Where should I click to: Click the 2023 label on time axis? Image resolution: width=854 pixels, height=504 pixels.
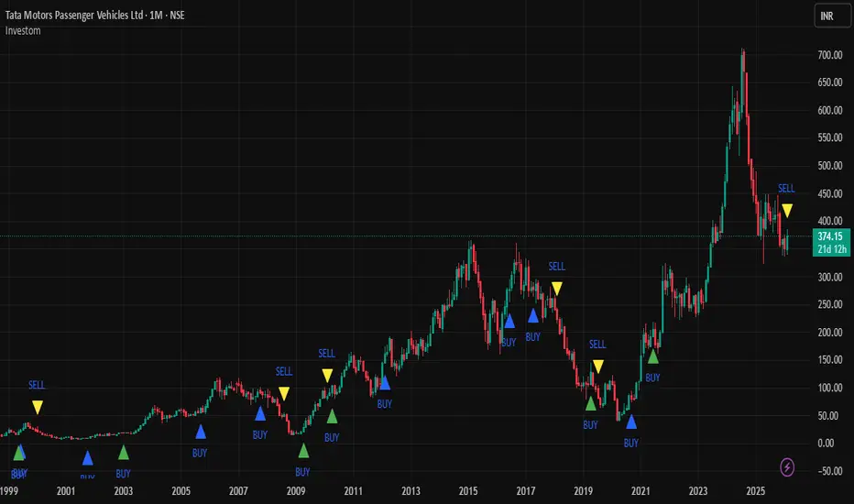coord(698,491)
